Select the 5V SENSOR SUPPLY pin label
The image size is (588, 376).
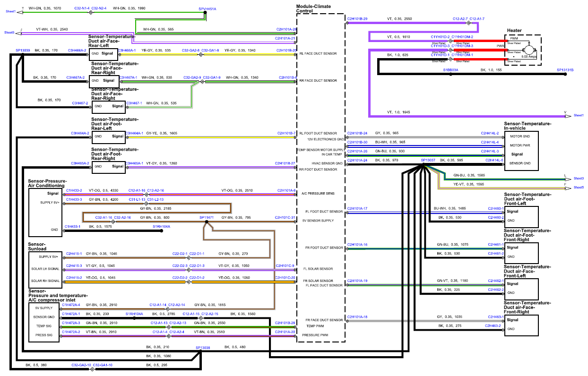point(318,221)
